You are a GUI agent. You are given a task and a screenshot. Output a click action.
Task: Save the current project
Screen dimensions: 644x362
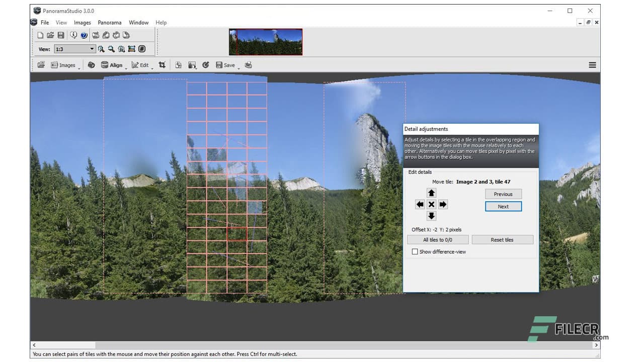coord(61,35)
